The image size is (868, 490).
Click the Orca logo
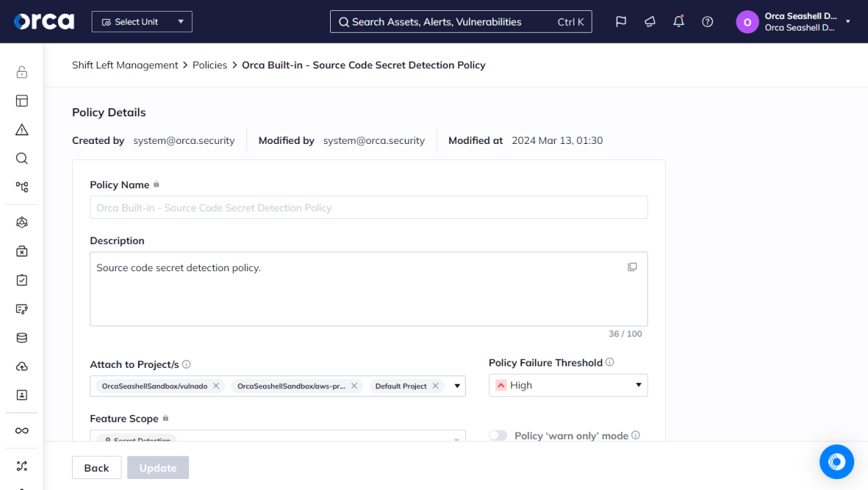tap(44, 22)
